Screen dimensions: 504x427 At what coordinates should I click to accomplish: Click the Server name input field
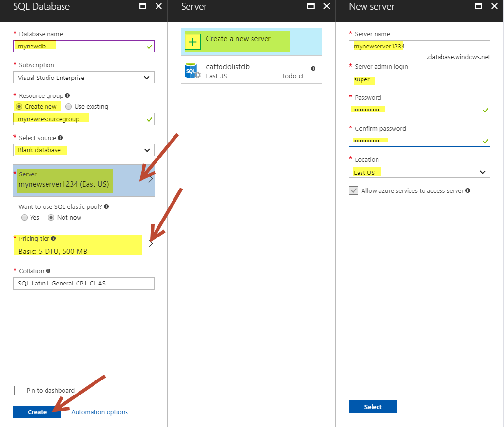pyautogui.click(x=420, y=47)
